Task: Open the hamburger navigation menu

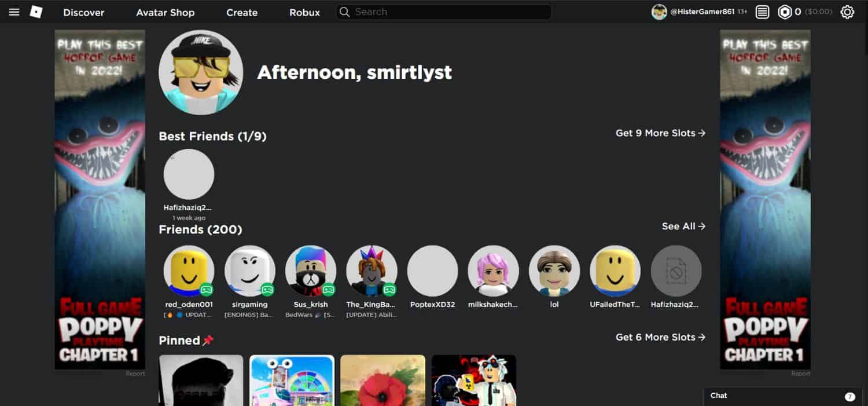Action: [14, 12]
